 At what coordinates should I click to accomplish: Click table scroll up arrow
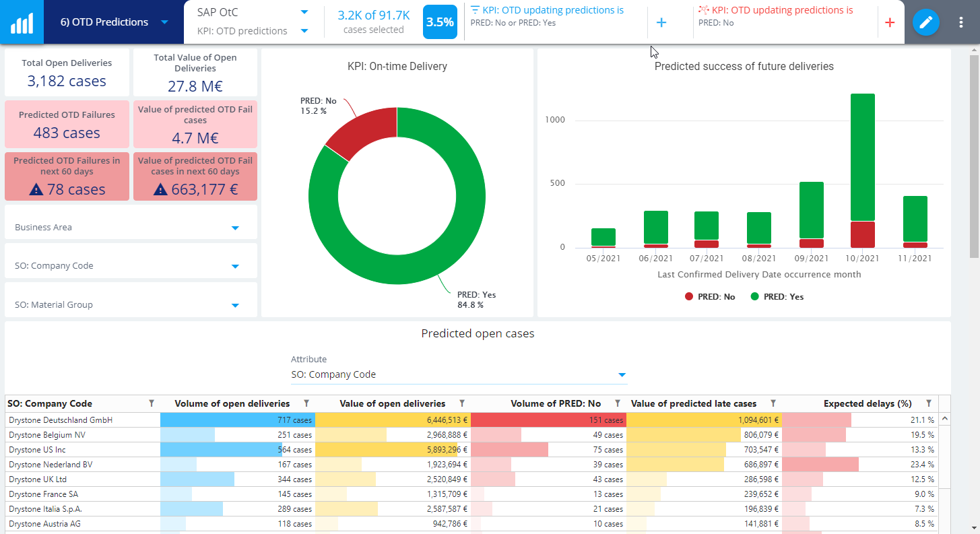click(944, 419)
